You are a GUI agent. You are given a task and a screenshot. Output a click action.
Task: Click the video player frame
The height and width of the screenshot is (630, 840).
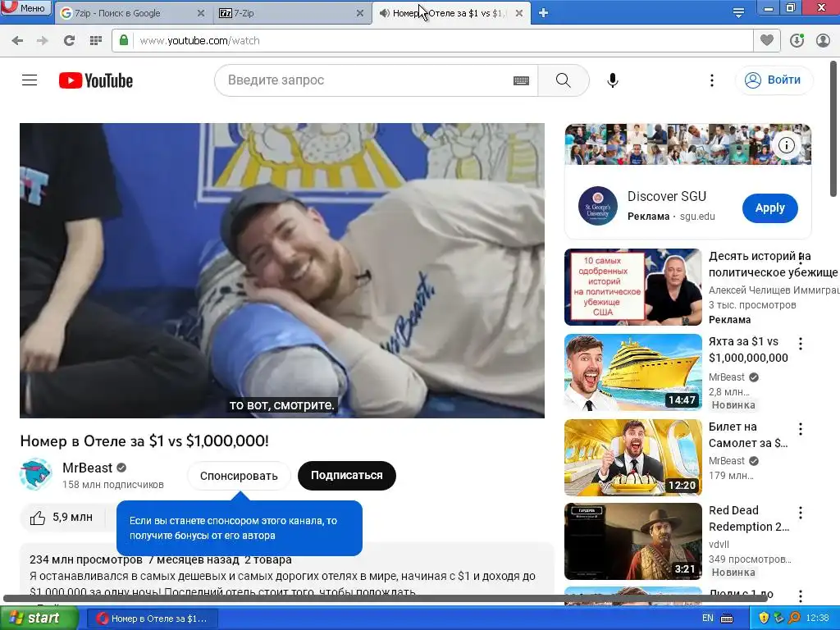coord(282,271)
